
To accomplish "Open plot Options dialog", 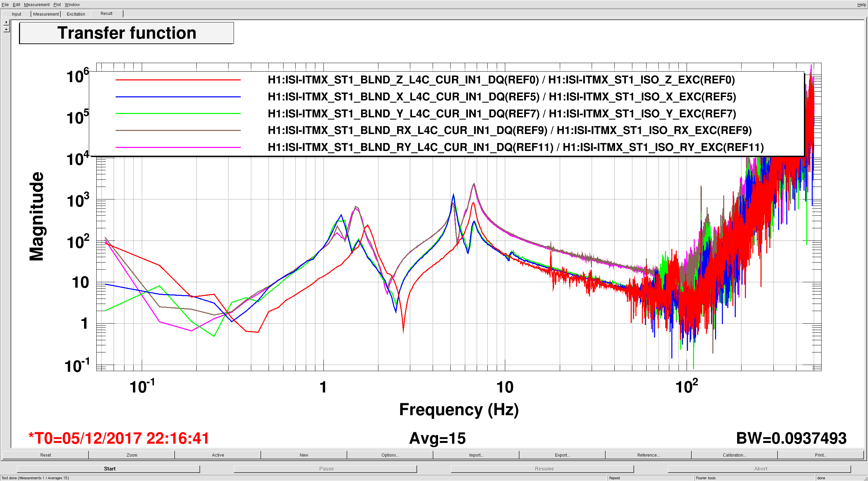I will [x=390, y=455].
